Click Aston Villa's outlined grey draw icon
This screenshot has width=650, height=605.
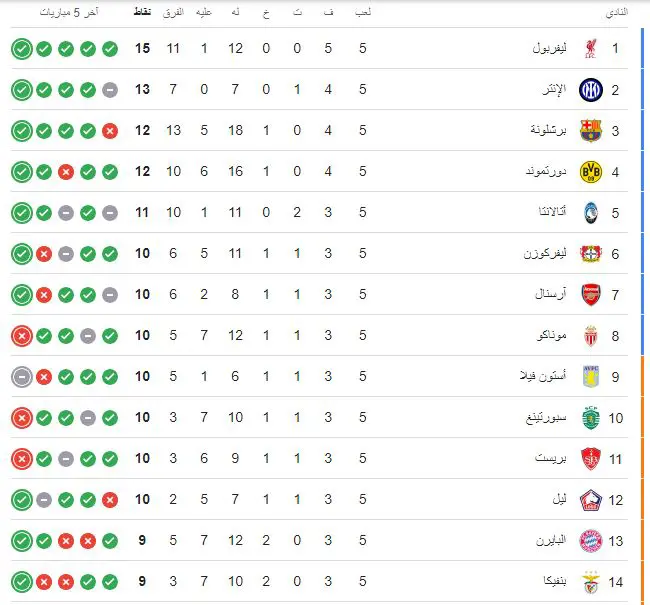coord(22,377)
